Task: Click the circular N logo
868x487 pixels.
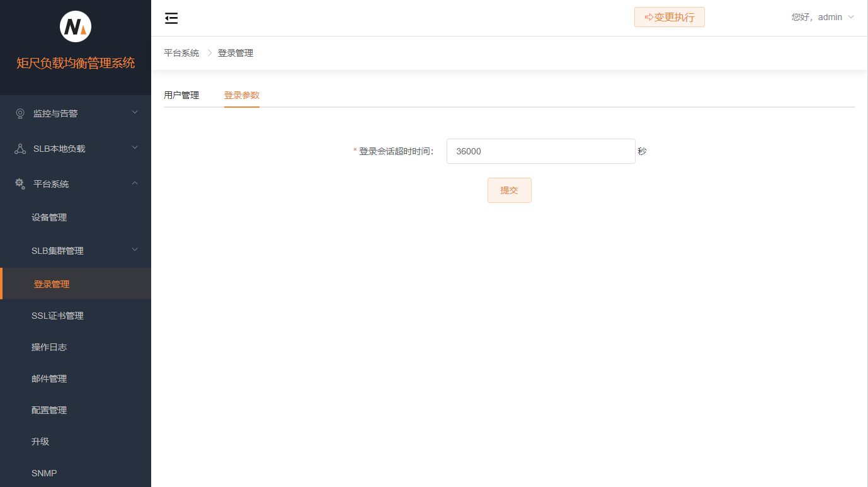Action: tap(75, 26)
